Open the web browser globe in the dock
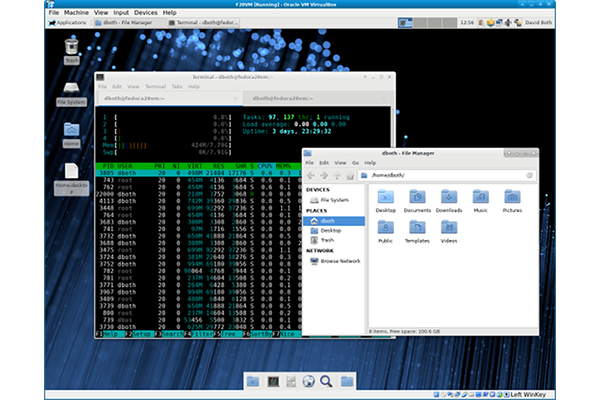This screenshot has width=600, height=400. [x=309, y=381]
